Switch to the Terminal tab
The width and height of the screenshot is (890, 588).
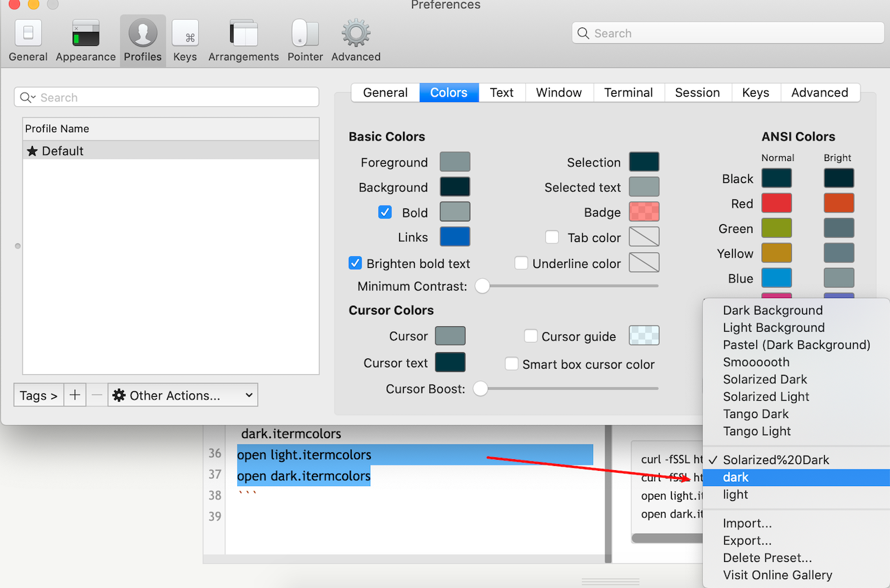point(629,93)
